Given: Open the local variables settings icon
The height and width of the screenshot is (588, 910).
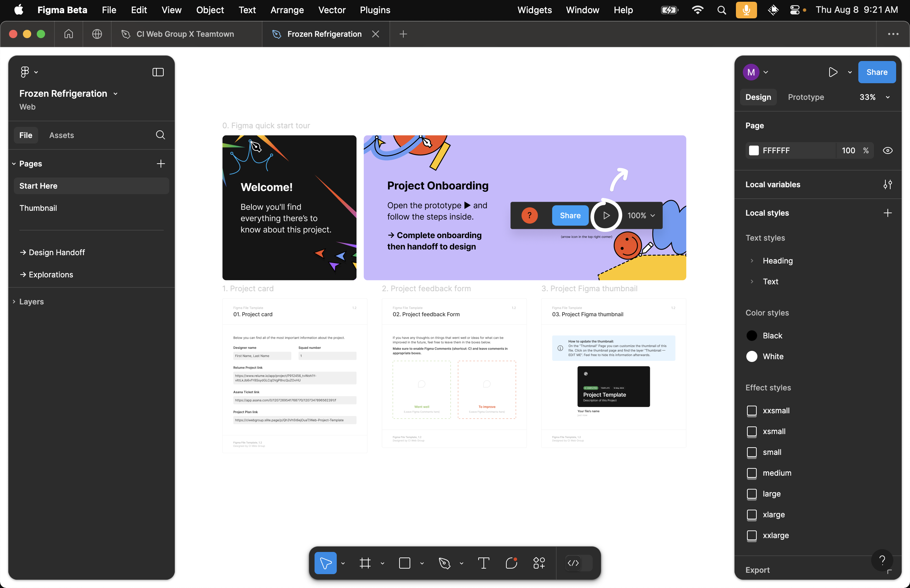Looking at the screenshot, I should coord(887,184).
